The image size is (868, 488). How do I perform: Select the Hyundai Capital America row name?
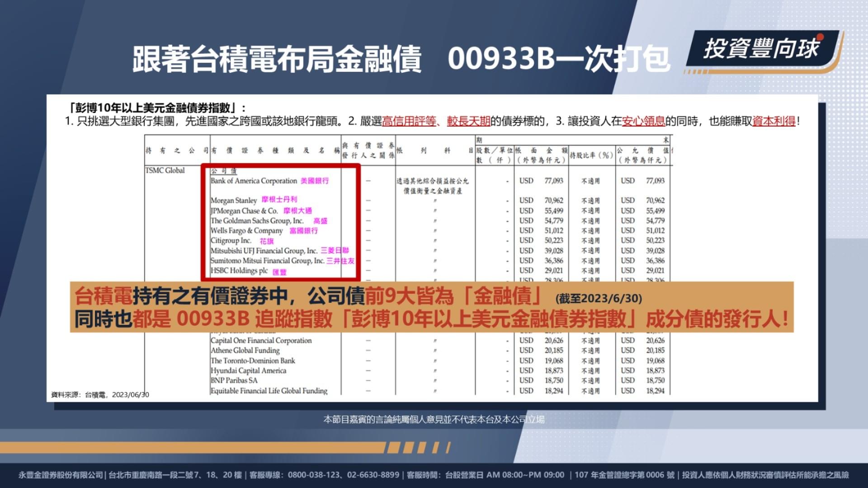tap(248, 371)
